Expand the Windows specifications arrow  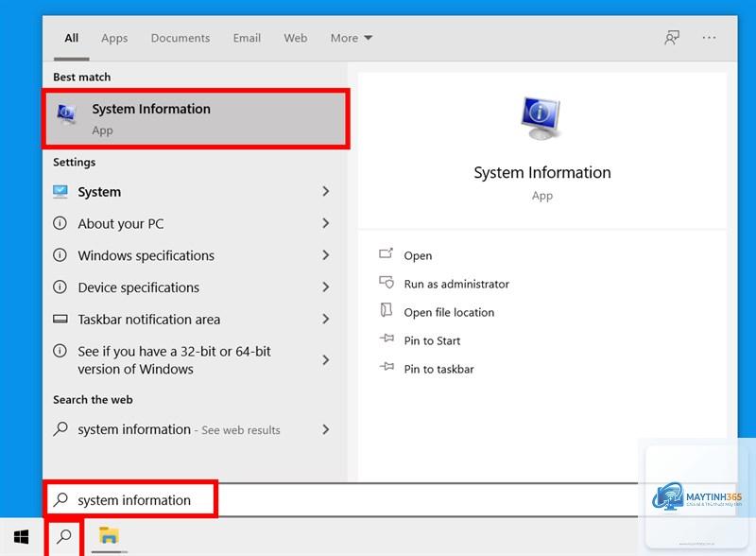[x=326, y=255]
